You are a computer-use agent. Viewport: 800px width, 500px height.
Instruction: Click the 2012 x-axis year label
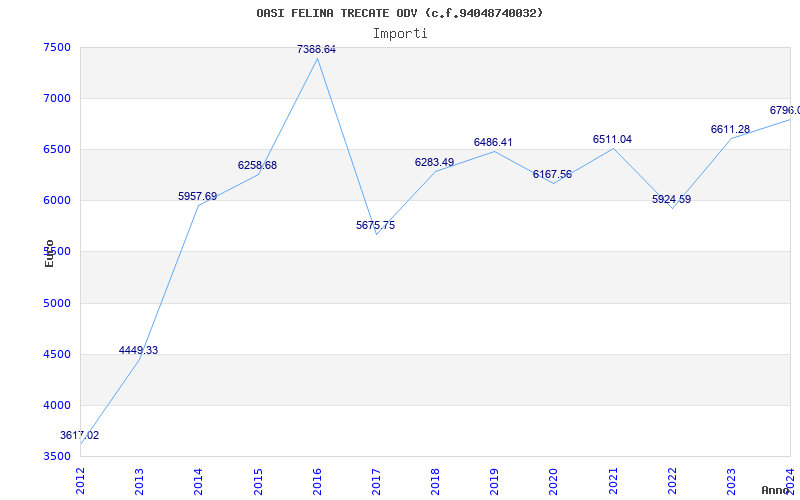[x=80, y=481]
